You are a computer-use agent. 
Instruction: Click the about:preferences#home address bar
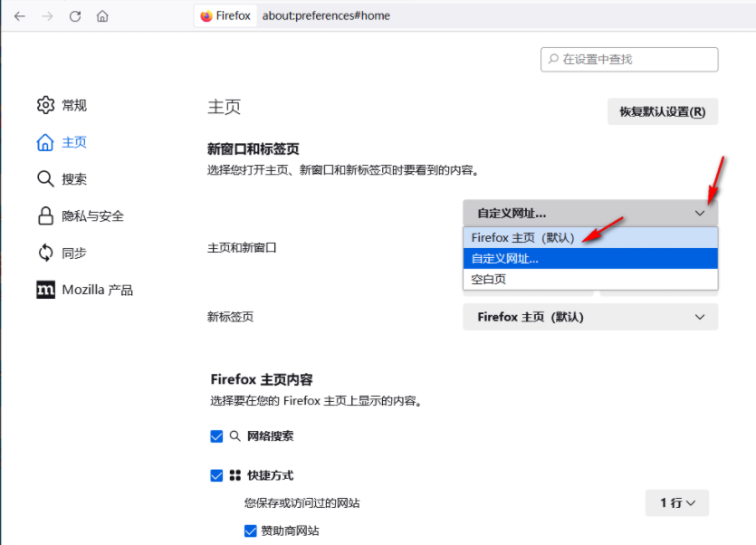pos(326,16)
